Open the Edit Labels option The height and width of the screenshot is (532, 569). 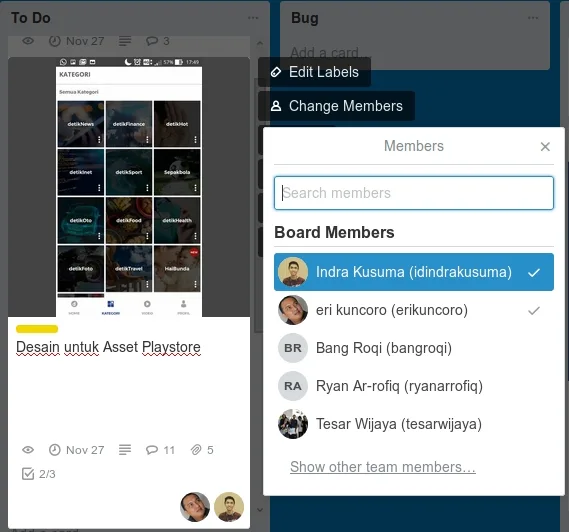(x=314, y=72)
